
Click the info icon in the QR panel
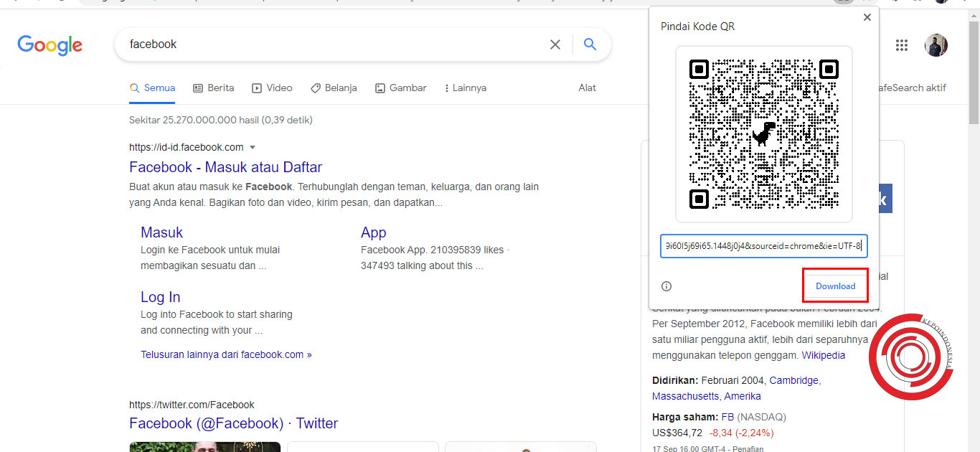[666, 286]
